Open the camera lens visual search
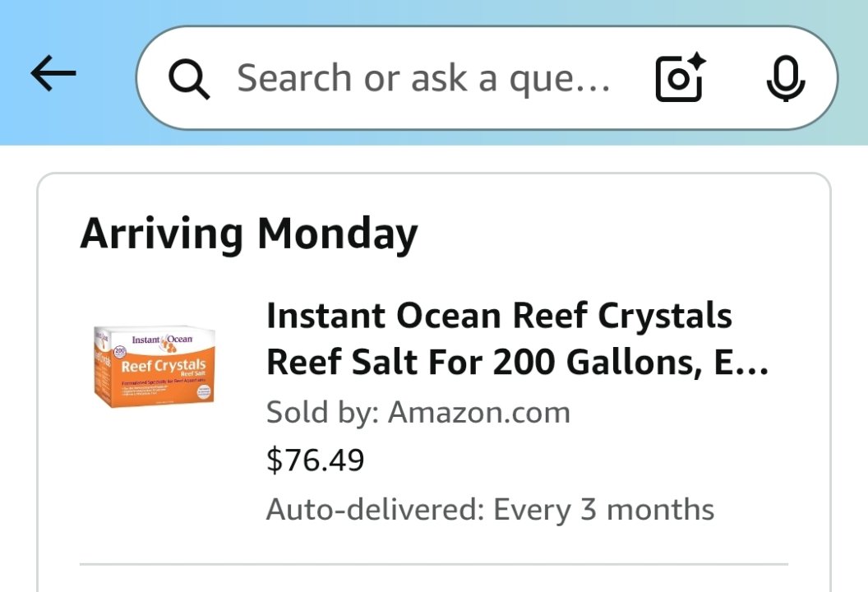Screen dimensions: 868x592 680,78
